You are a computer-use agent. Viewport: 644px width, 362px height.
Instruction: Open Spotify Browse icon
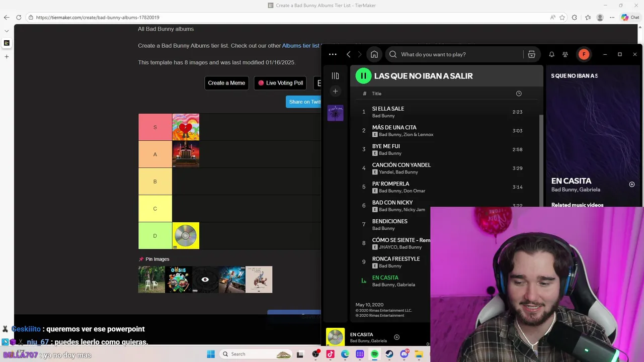tap(531, 54)
